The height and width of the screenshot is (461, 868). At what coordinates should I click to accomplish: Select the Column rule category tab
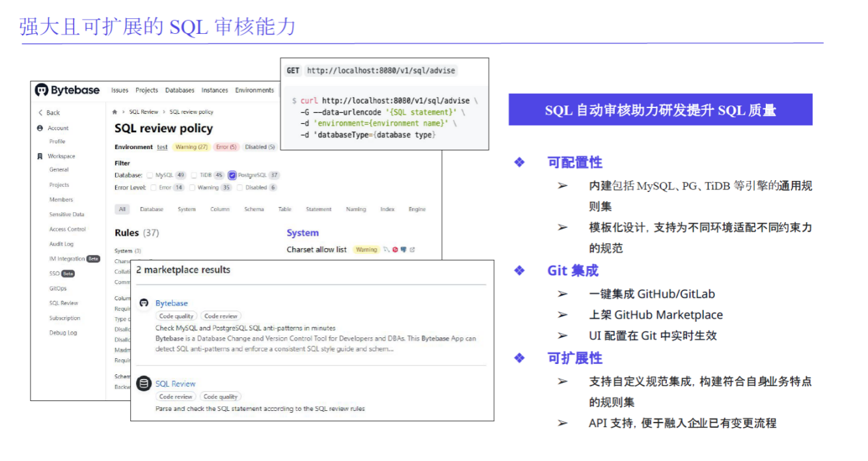coord(220,209)
